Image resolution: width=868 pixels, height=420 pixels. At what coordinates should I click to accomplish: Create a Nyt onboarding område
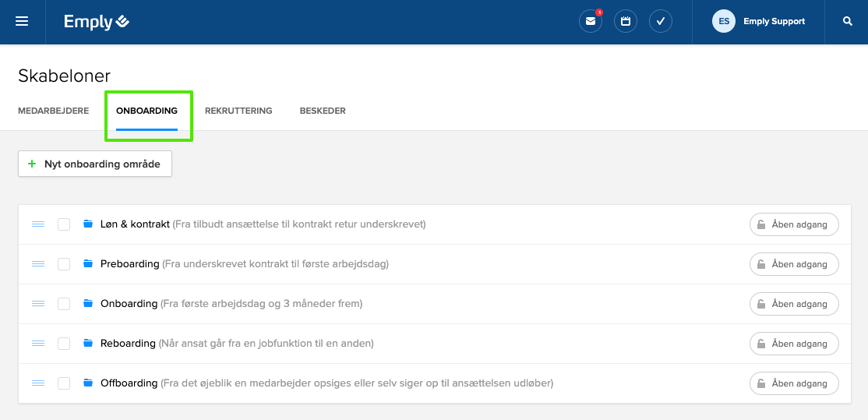coord(95,164)
